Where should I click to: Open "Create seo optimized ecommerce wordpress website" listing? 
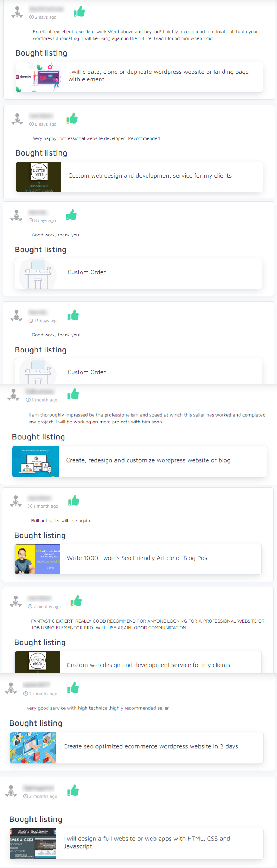tap(151, 746)
